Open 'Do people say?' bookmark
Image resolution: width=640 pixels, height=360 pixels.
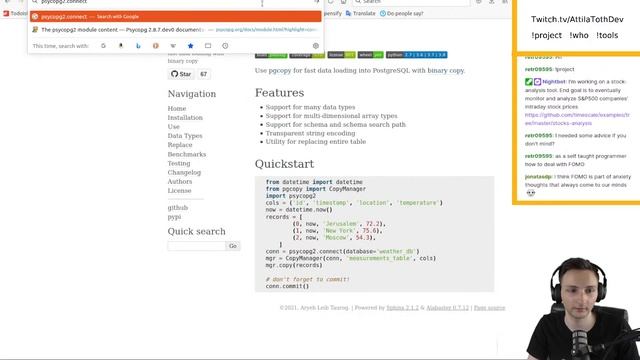coord(402,13)
